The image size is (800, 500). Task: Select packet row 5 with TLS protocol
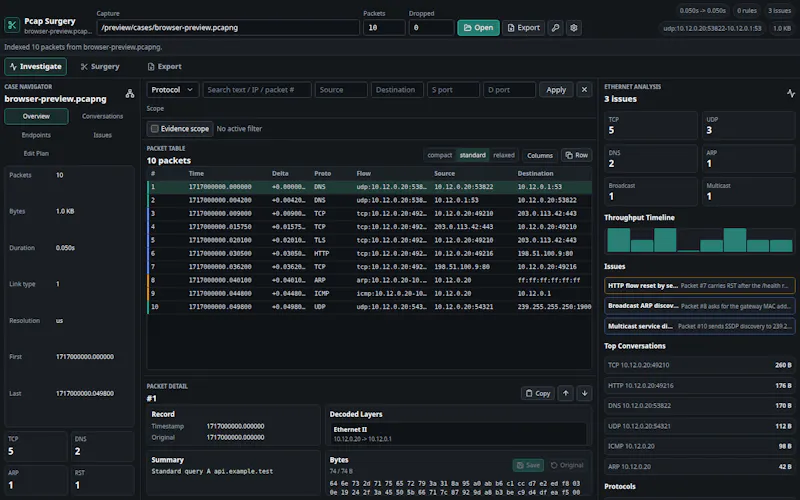click(369, 240)
